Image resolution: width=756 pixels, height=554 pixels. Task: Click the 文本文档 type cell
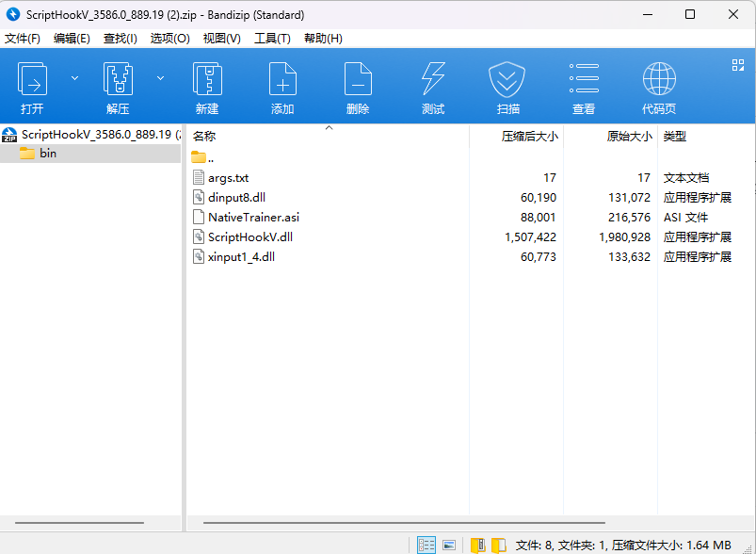(x=686, y=178)
